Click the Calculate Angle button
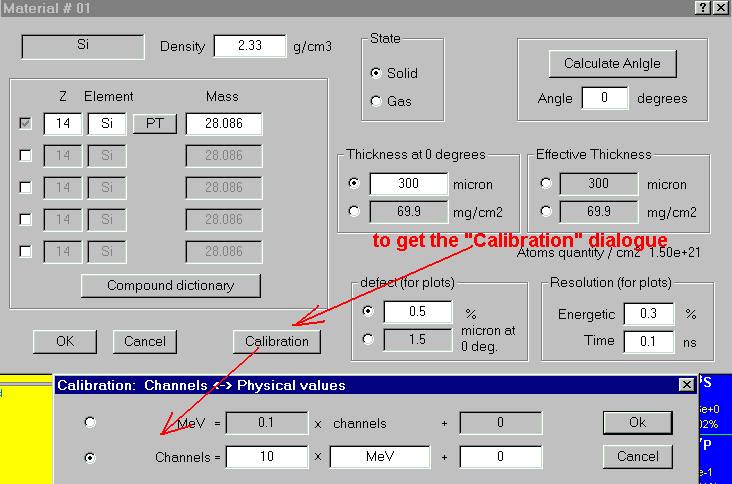This screenshot has width=732, height=484. click(x=612, y=63)
